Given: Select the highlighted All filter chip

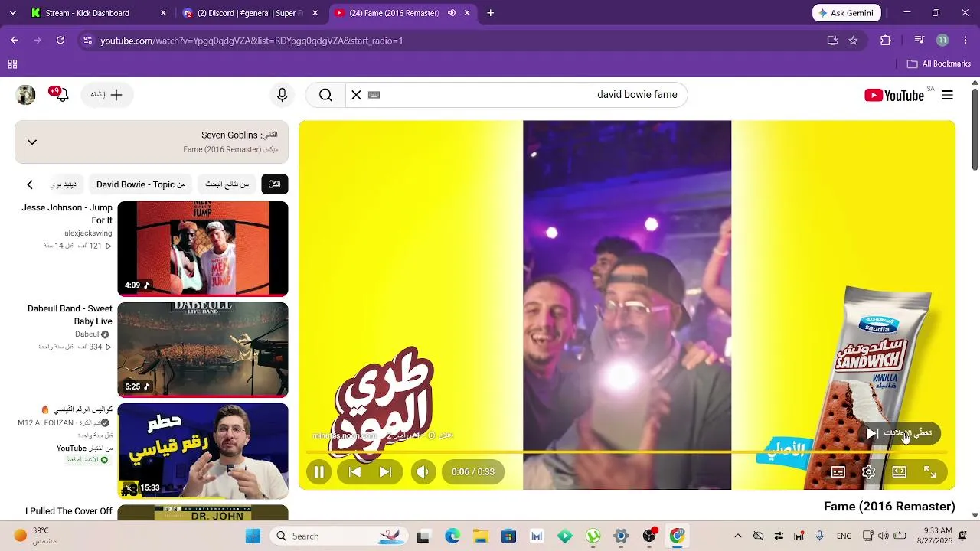Looking at the screenshot, I should (x=274, y=184).
